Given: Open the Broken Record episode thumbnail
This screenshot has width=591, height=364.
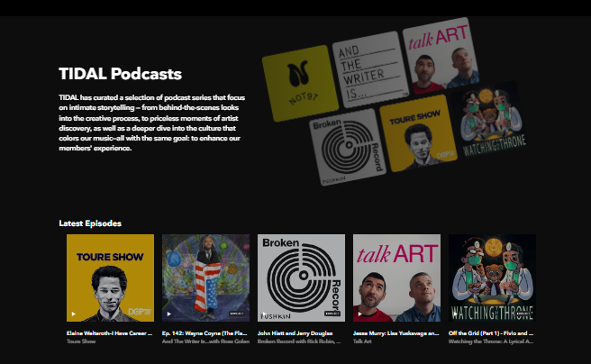Looking at the screenshot, I should (301, 278).
